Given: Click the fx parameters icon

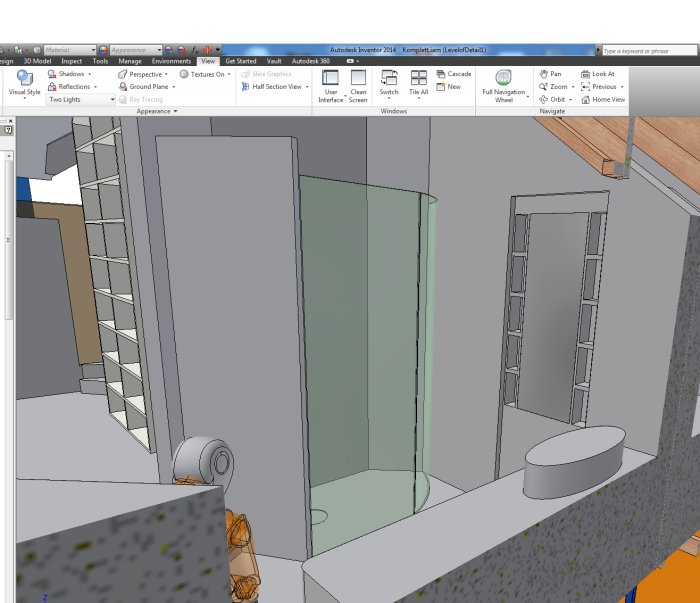Looking at the screenshot, I should point(194,50).
